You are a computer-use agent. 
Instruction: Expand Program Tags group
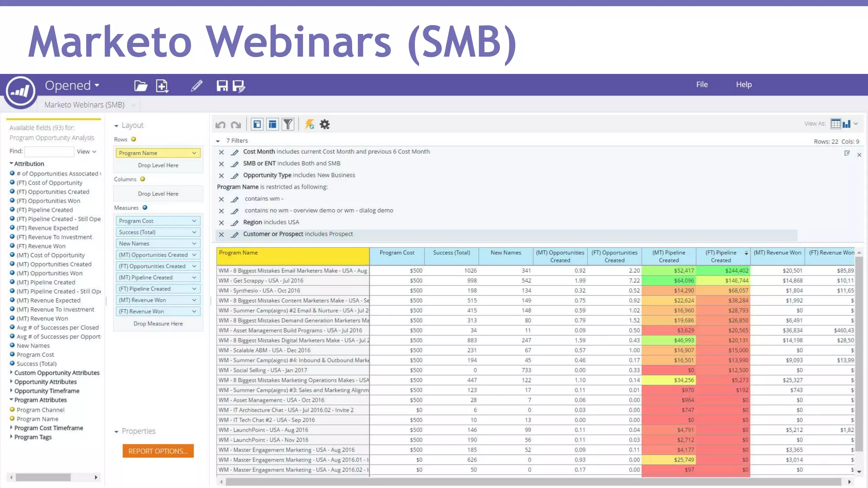click(11, 436)
